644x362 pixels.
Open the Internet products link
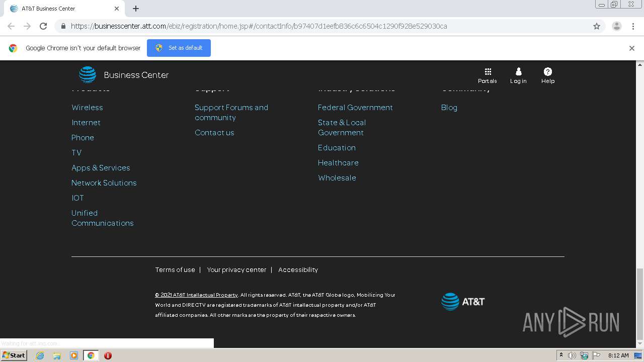86,123
